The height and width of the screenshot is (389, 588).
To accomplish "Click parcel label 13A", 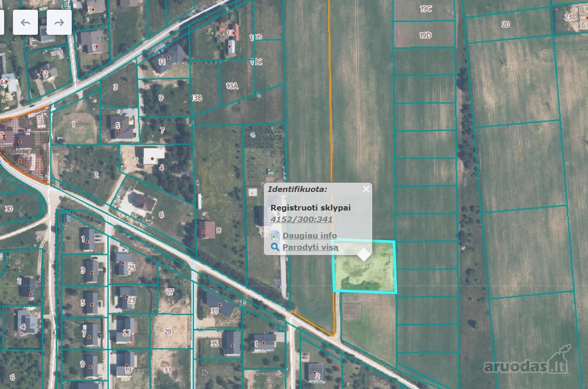I will (232, 85).
